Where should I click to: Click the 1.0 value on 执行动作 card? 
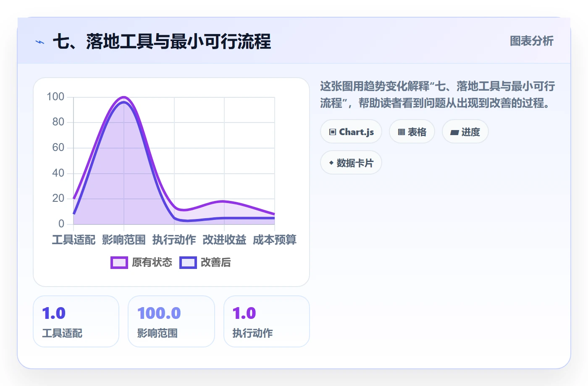pyautogui.click(x=244, y=313)
